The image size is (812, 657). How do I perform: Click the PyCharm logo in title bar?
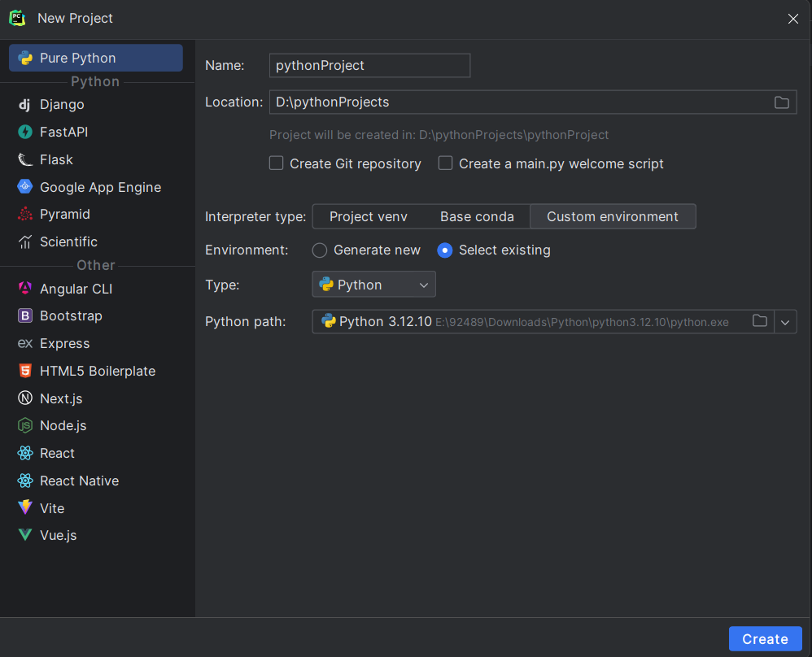17,18
